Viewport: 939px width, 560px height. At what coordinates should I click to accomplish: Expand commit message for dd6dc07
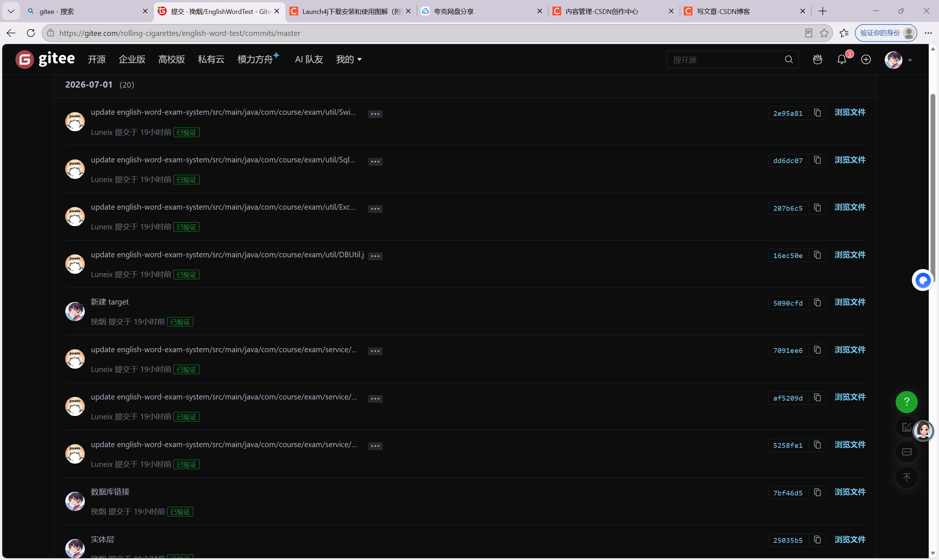click(375, 162)
